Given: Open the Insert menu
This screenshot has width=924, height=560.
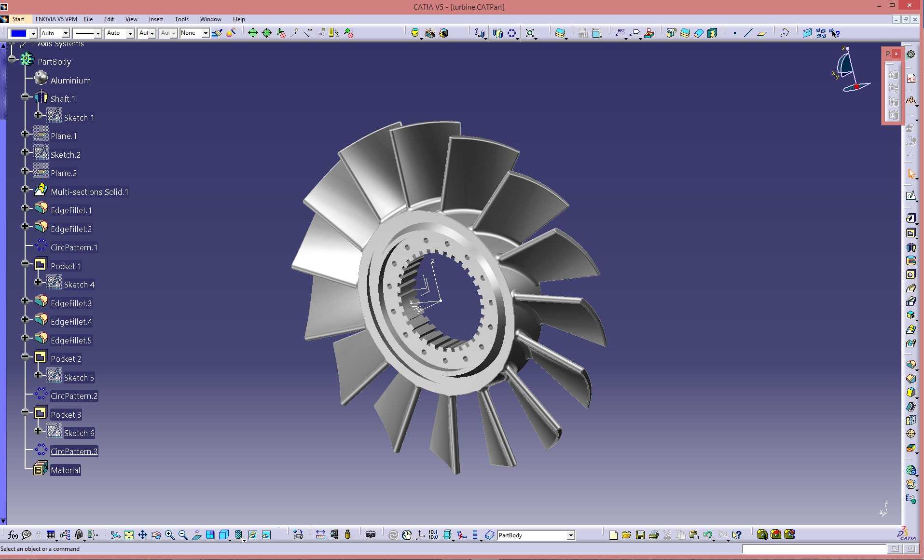Looking at the screenshot, I should click(156, 19).
